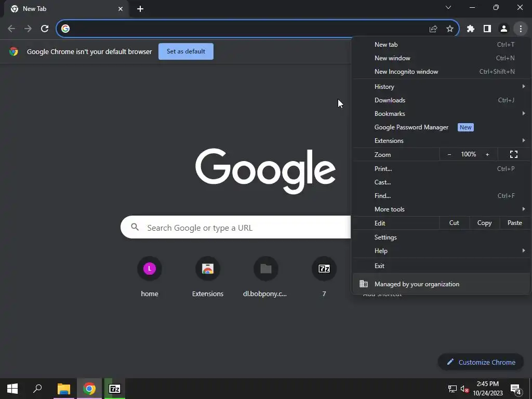Click the network tray icon

(x=453, y=389)
